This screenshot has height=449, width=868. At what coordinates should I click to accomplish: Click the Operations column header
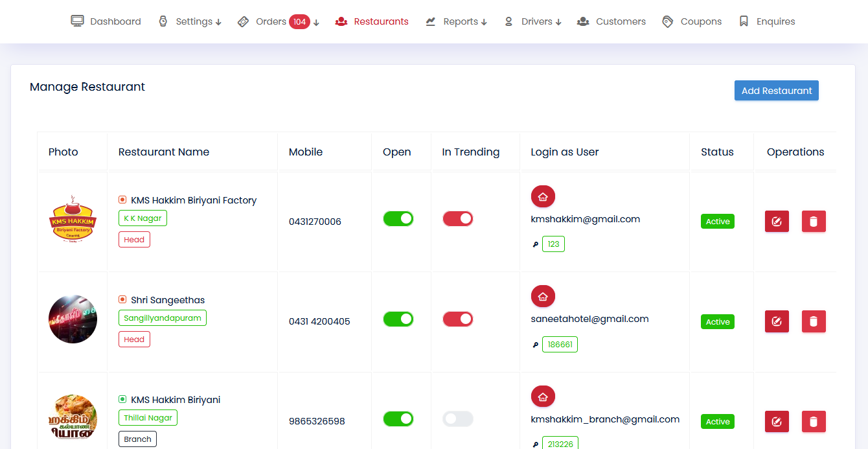[x=795, y=152]
